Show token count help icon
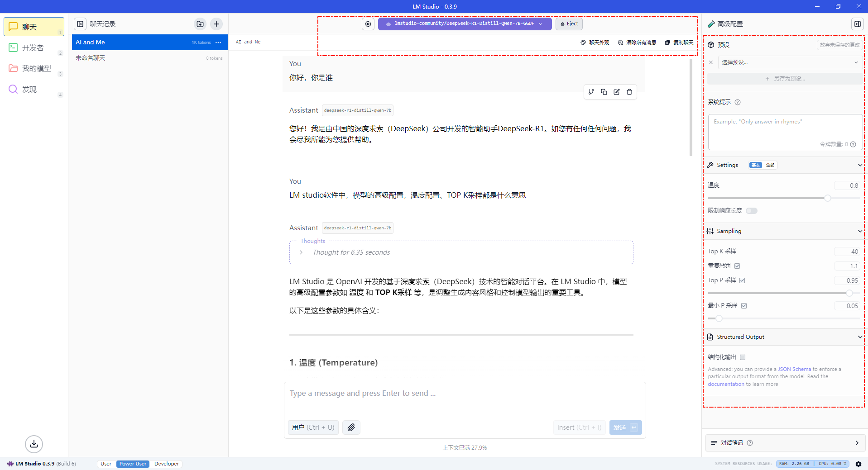 [853, 144]
